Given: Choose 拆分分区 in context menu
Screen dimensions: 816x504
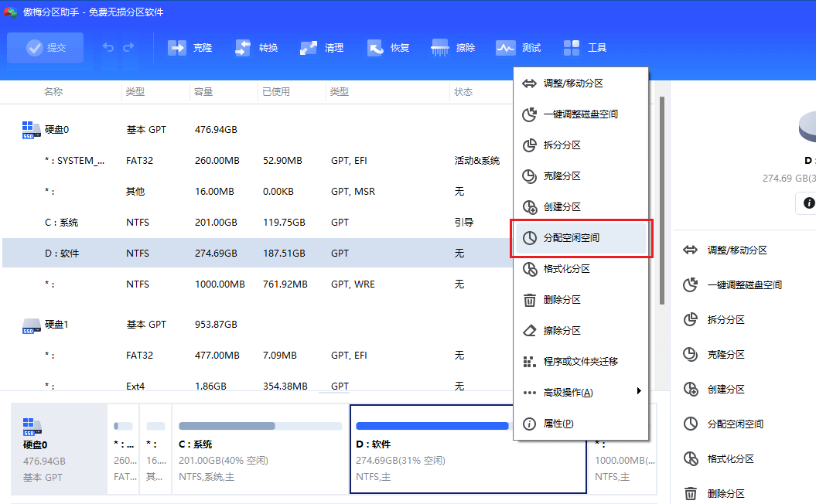Looking at the screenshot, I should 581,145.
